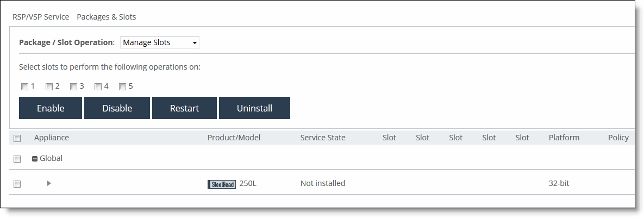This screenshot has height=217, width=644.
Task: Click the Enable button
Action: (51, 108)
